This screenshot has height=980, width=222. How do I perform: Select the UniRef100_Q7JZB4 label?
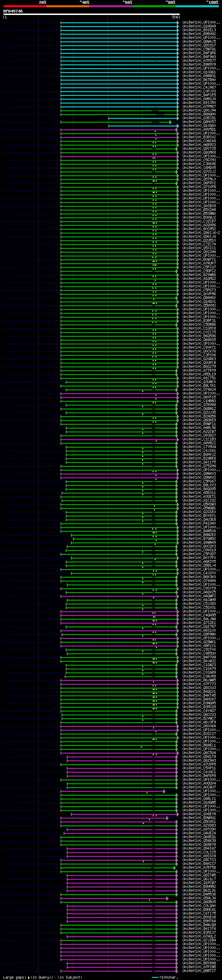point(199,940)
